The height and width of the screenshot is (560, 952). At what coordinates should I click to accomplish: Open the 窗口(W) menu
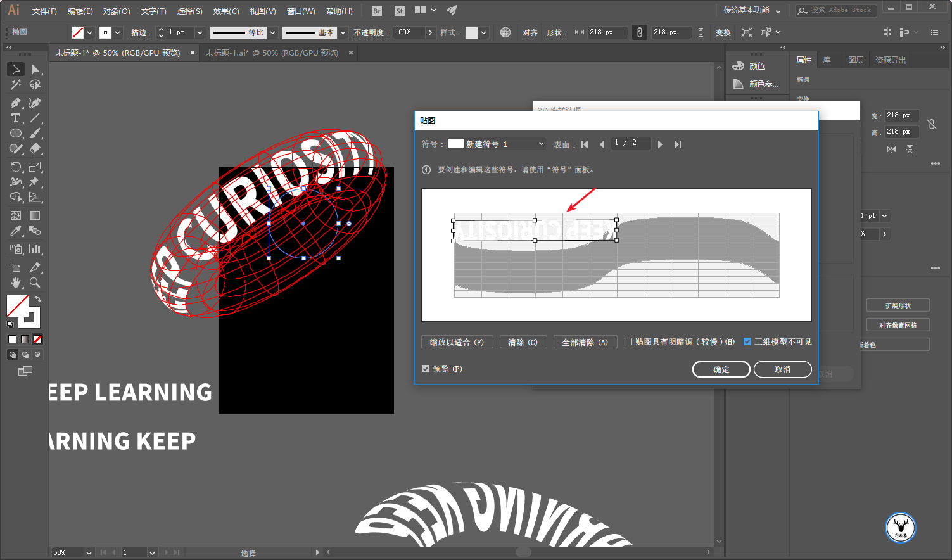click(x=301, y=11)
